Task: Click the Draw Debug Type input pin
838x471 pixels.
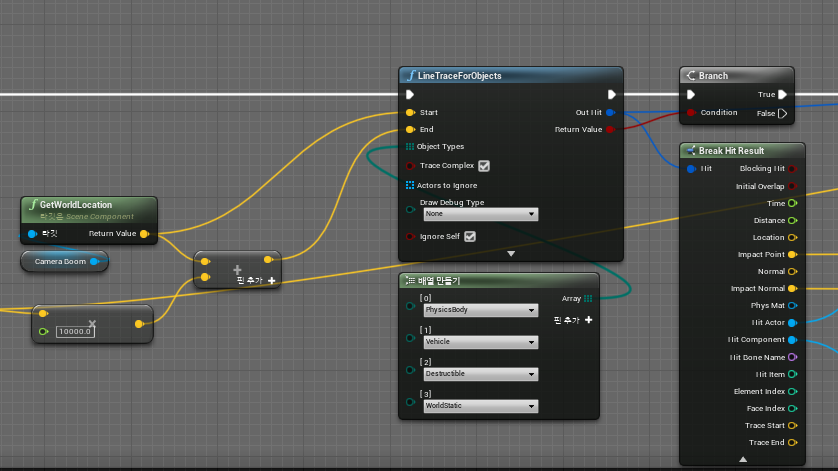Action: 410,210
